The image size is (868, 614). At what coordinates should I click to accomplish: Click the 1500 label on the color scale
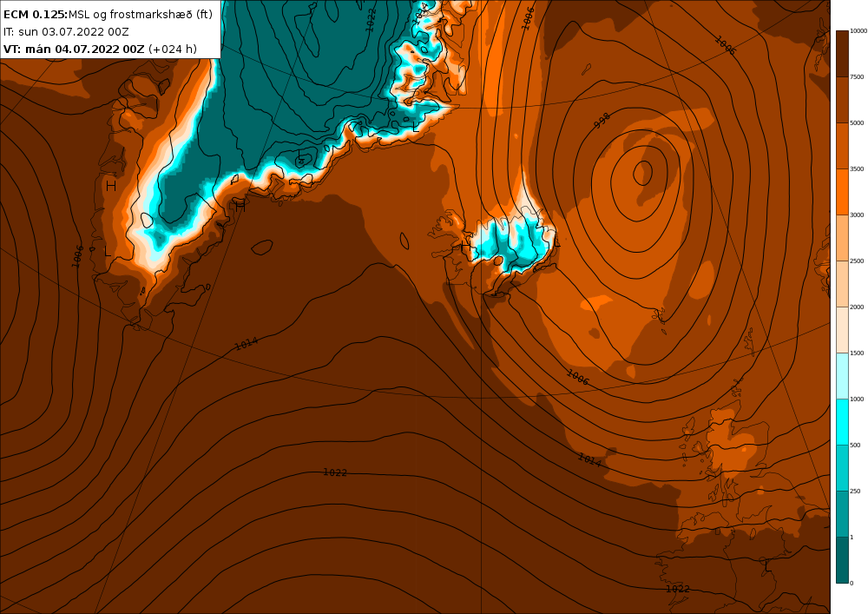coord(857,353)
